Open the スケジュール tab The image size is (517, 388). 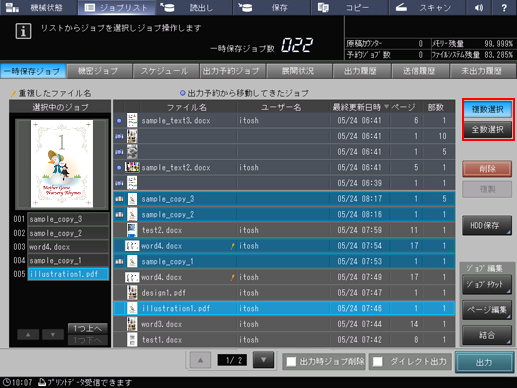tap(164, 71)
